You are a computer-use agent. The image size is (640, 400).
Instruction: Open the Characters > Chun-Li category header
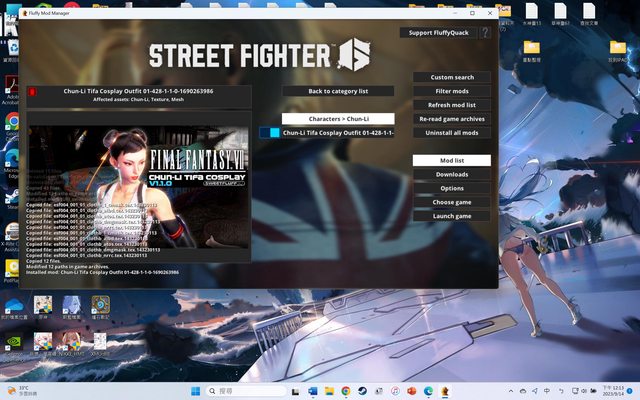(337, 118)
